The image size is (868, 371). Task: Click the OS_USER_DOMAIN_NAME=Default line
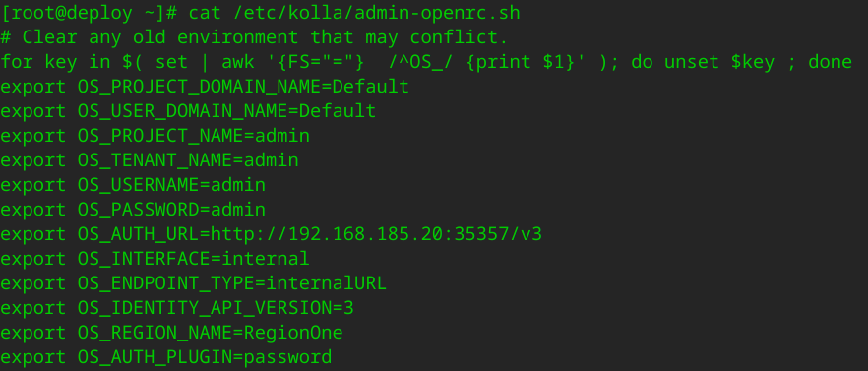click(188, 111)
